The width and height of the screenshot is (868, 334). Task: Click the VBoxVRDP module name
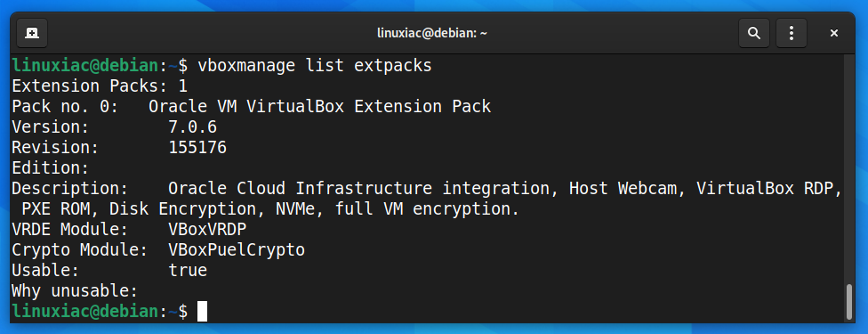click(207, 229)
